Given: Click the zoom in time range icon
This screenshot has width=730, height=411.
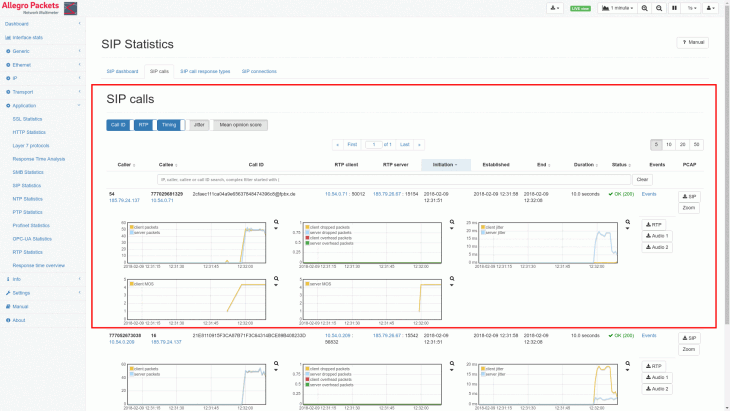Looking at the screenshot, I should click(x=645, y=8).
